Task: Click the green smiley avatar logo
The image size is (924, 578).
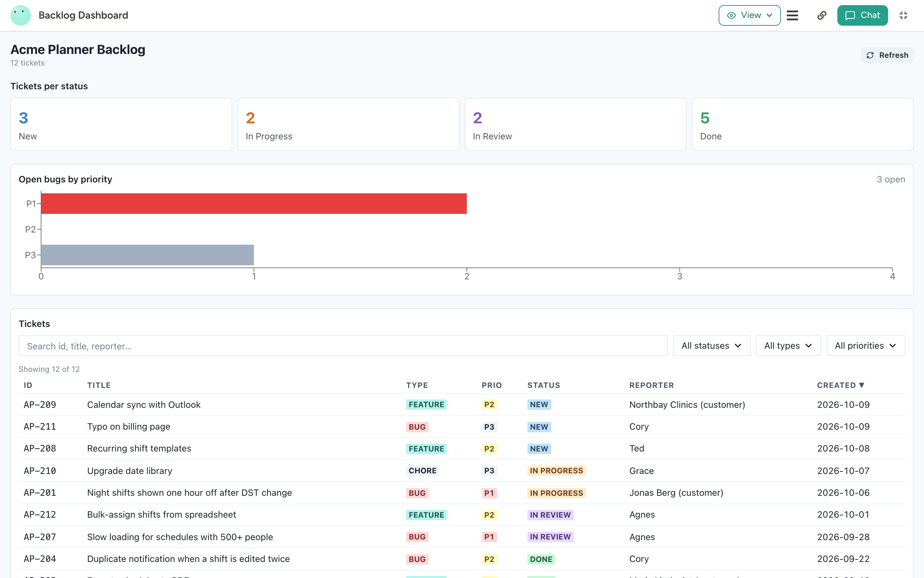Action: (20, 15)
